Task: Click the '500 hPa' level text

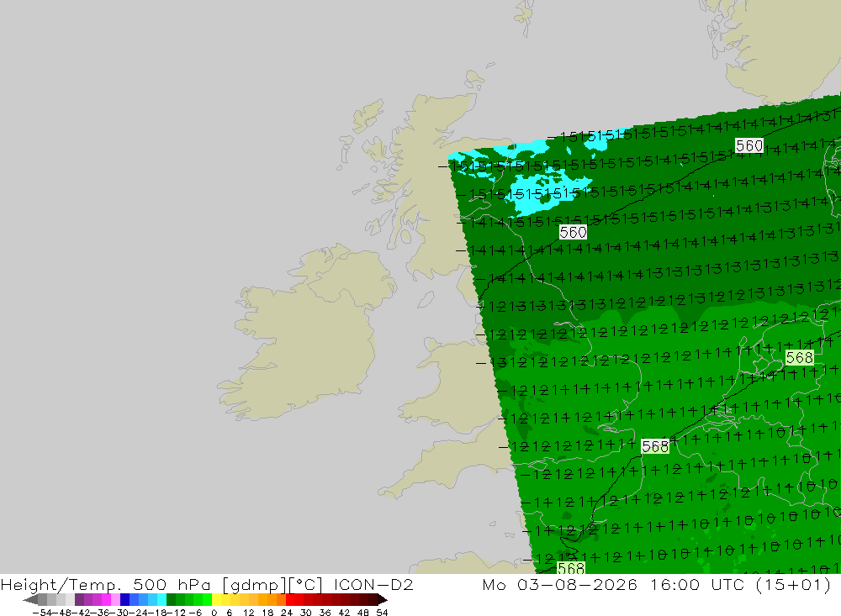Action: (x=171, y=584)
